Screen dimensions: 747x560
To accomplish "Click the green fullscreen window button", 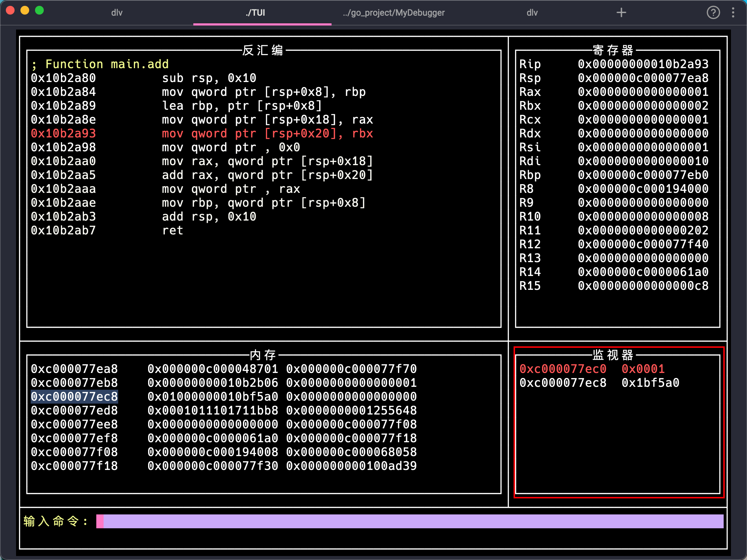I will click(39, 11).
